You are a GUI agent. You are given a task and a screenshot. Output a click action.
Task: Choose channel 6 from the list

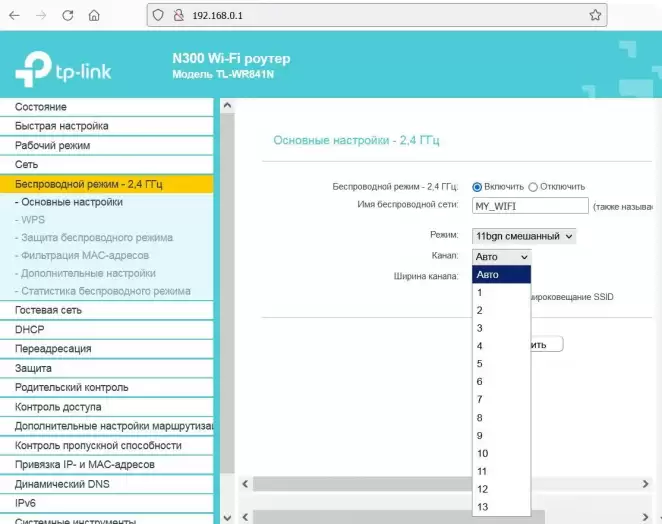pyautogui.click(x=481, y=382)
